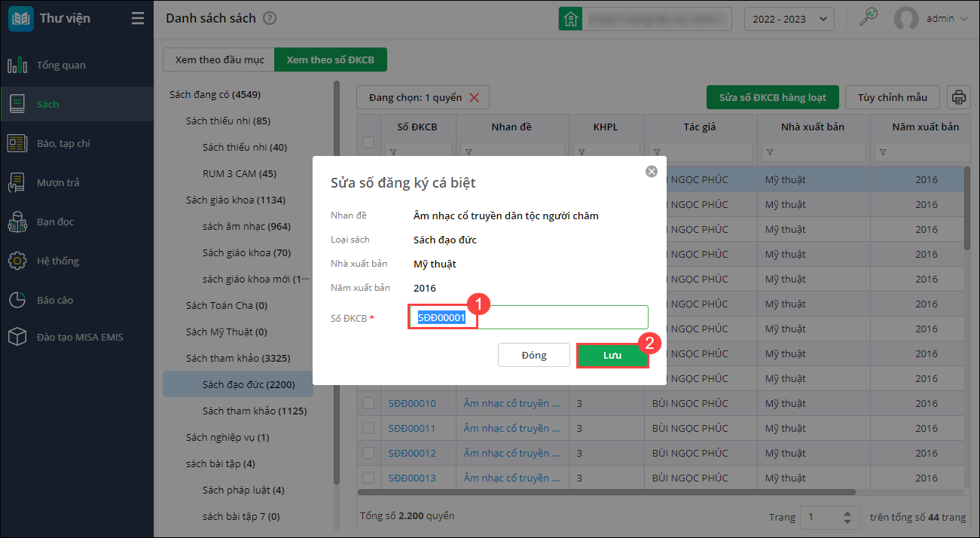The image size is (980, 538).
Task: Click the Số ĐKCB input field in dialog
Action: pyautogui.click(x=528, y=317)
